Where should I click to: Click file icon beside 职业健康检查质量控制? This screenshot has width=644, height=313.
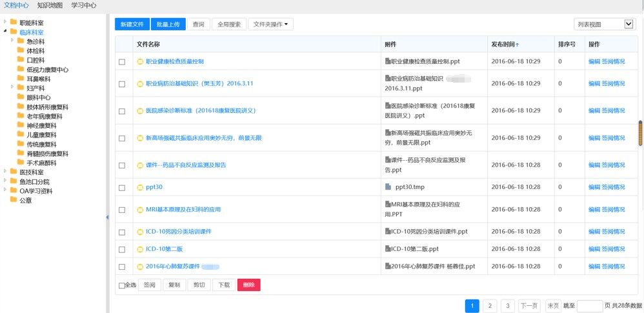tap(140, 62)
